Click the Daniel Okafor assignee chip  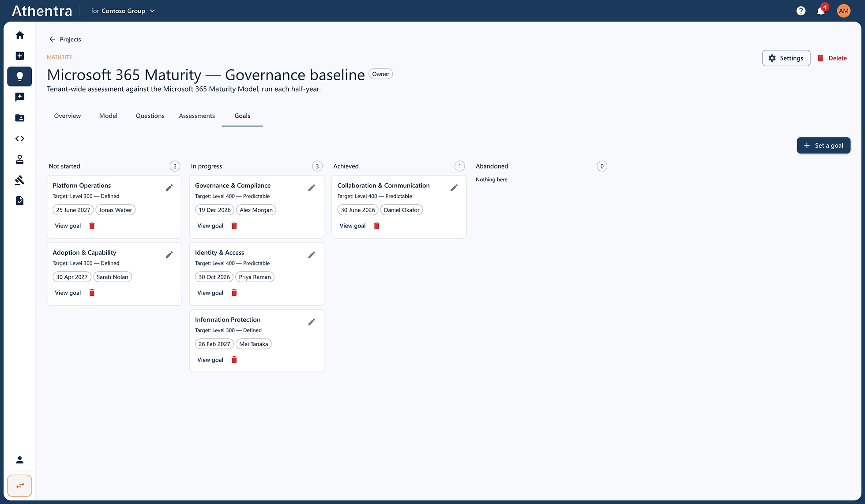402,210
